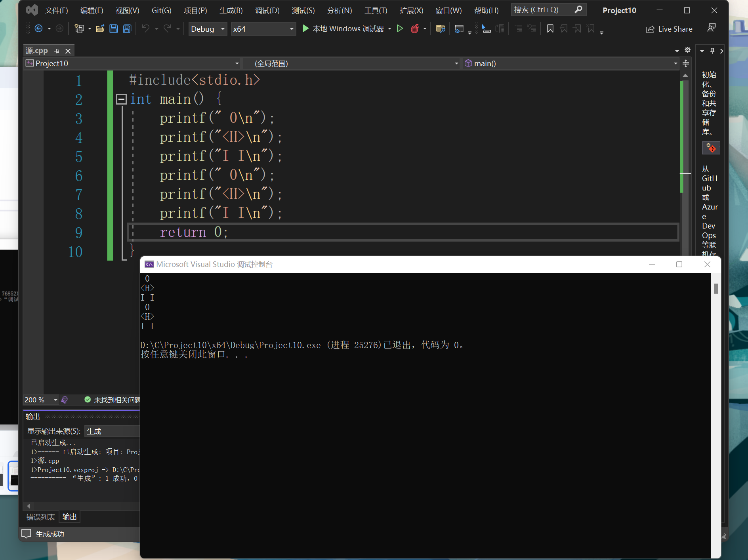Expand the main() member dropdown

click(x=675, y=63)
